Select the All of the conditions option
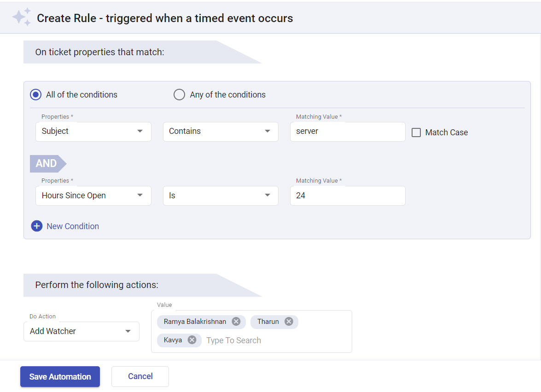 (35, 94)
